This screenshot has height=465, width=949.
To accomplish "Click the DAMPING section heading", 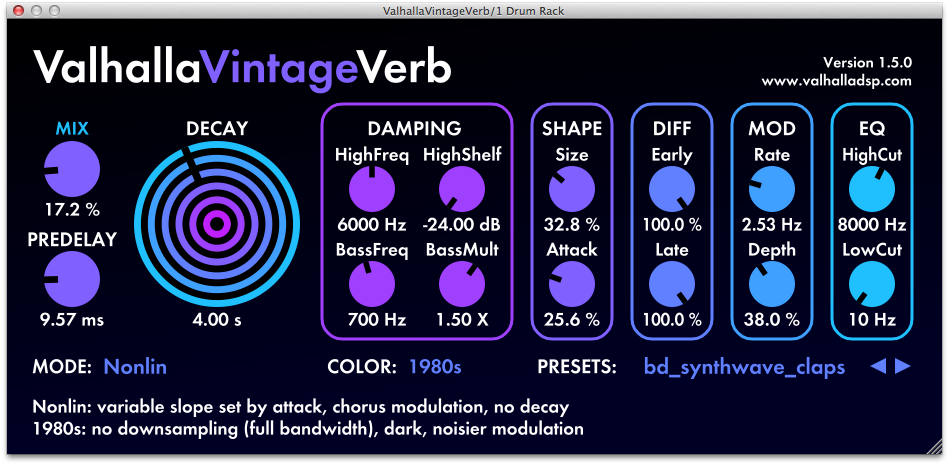I will tap(414, 128).
